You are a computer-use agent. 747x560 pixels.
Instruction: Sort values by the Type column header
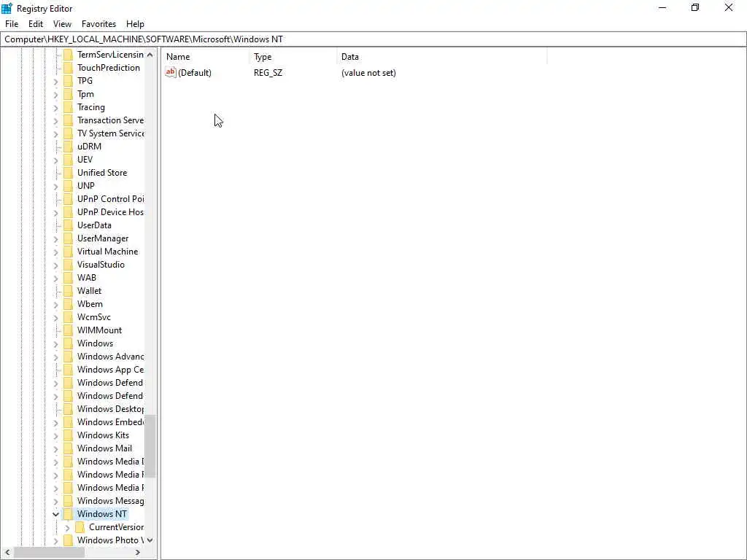(293, 57)
